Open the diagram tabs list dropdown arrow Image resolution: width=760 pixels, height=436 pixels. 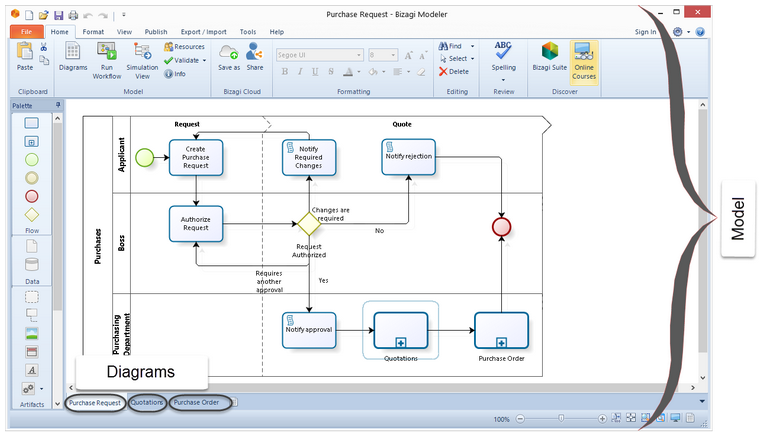(x=702, y=401)
